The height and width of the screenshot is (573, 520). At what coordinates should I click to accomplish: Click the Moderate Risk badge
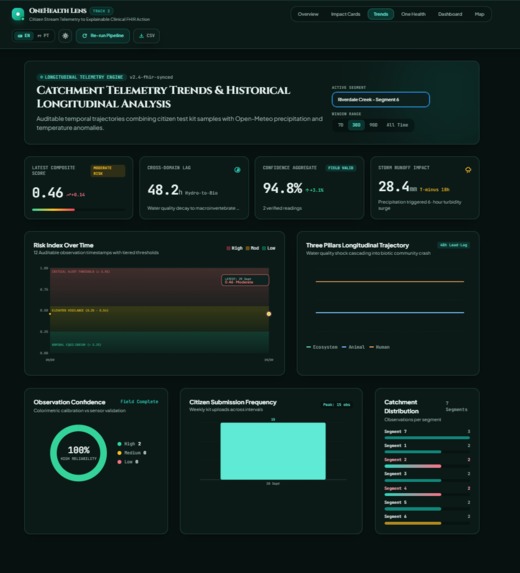click(107, 171)
